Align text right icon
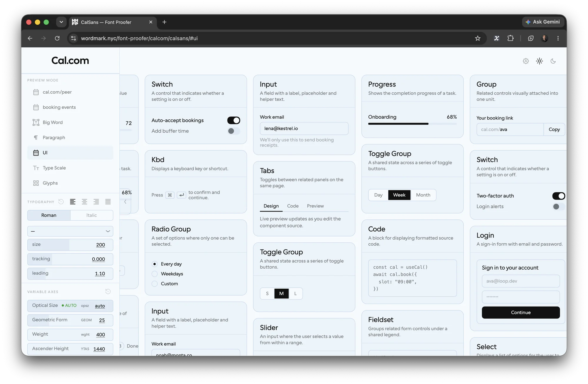Viewport: 588px width, 384px height. [96, 202]
